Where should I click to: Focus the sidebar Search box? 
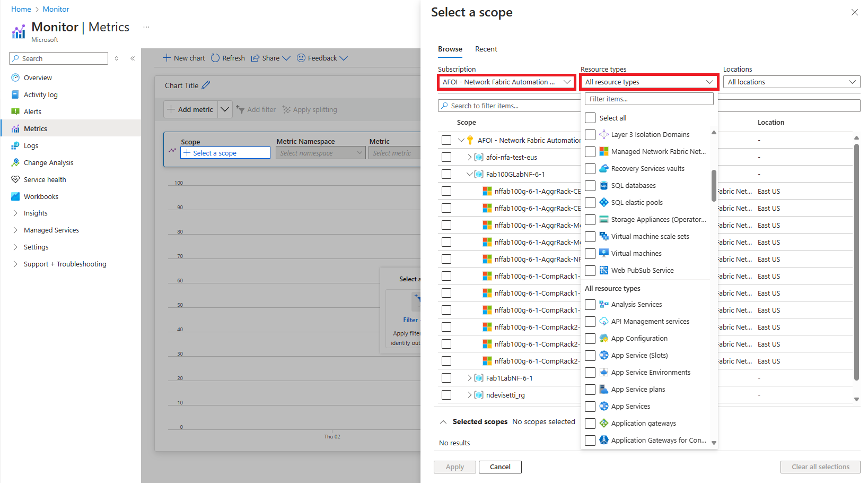coord(58,58)
